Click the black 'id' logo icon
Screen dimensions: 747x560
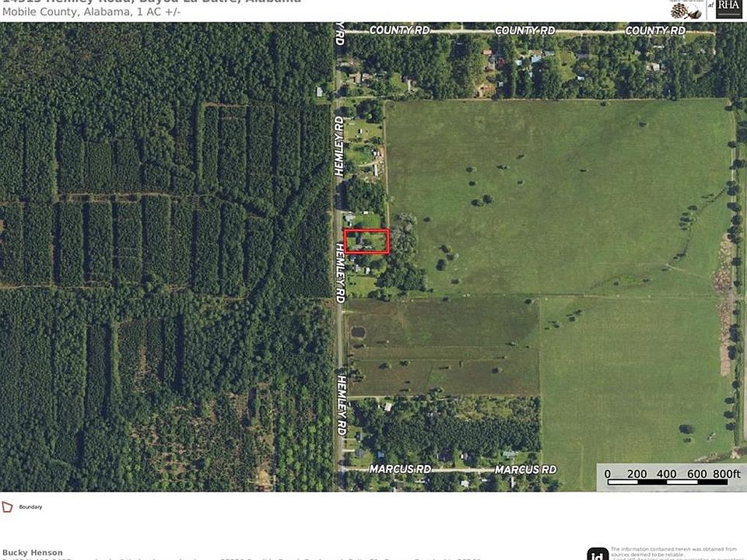[x=598, y=555]
